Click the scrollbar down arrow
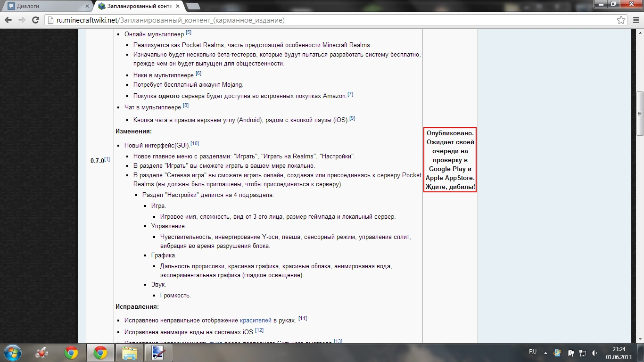Screen dimensions: 644x362 coord(640,339)
